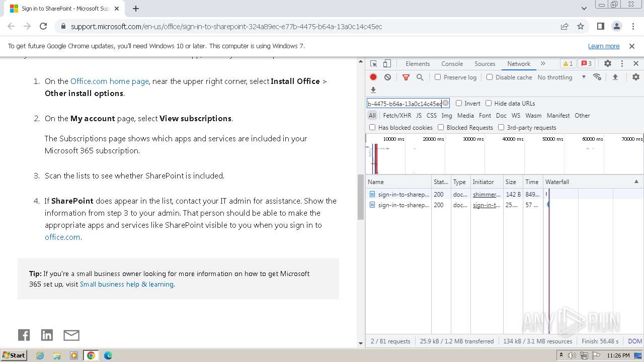Screen dimensions: 644x362
Task: Click the Windows Start button
Action: pos(14,355)
